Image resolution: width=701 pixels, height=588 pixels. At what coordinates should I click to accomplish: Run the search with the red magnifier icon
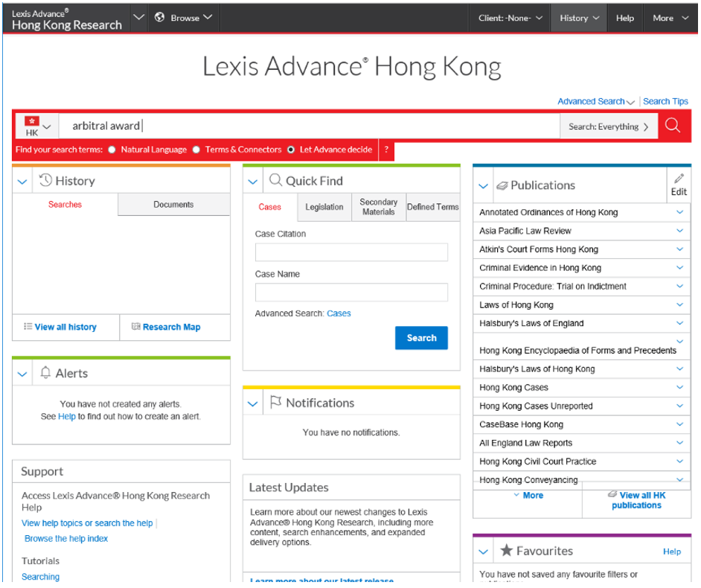tap(673, 126)
